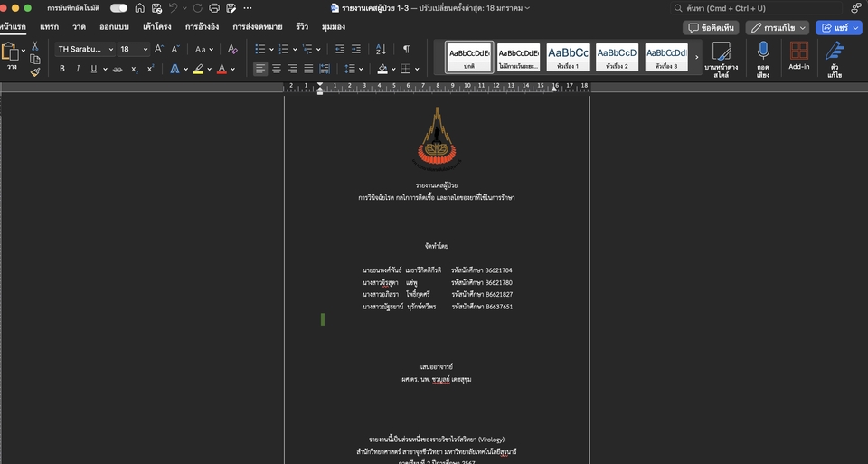The height and width of the screenshot is (464, 868).
Task: Toggle Bold formatting
Action: [62, 69]
